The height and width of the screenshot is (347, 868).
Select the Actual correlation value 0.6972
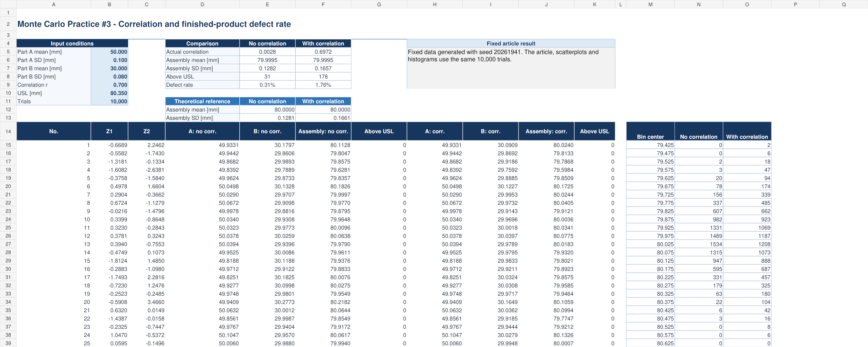[x=323, y=52]
